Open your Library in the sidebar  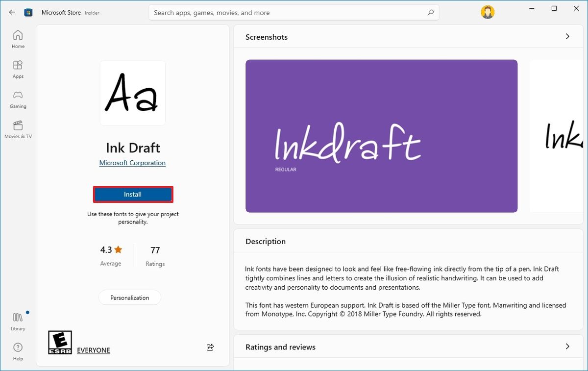coord(18,321)
